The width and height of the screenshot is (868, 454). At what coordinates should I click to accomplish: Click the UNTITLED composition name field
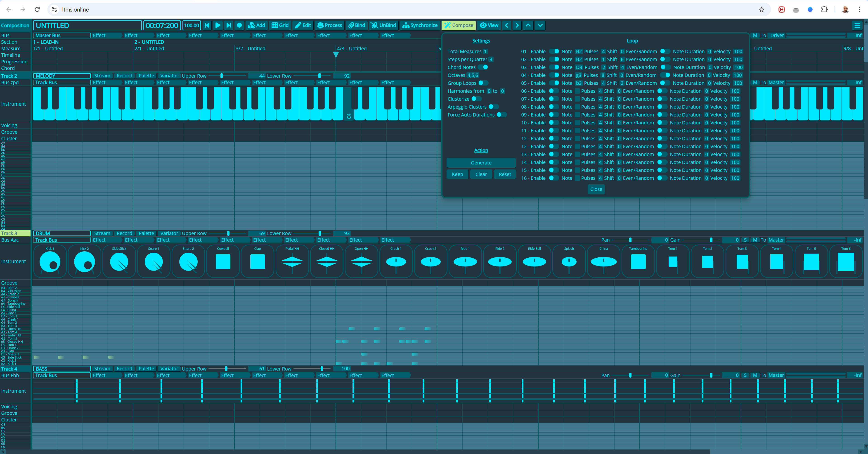(x=88, y=25)
